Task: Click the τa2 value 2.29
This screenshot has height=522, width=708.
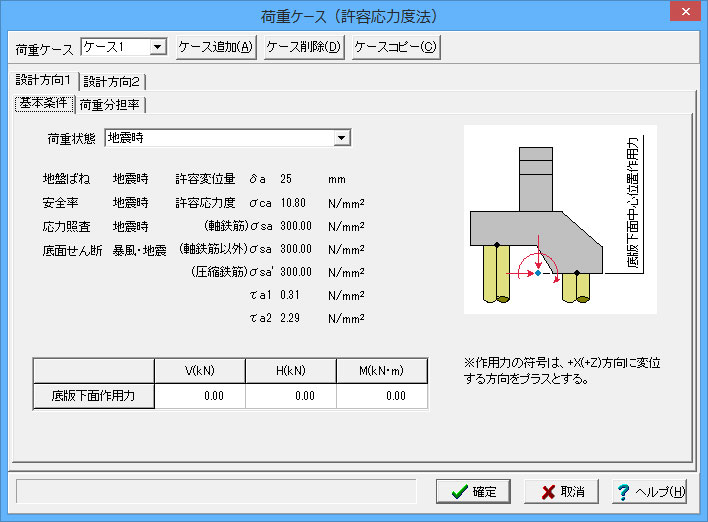Action: (x=289, y=318)
